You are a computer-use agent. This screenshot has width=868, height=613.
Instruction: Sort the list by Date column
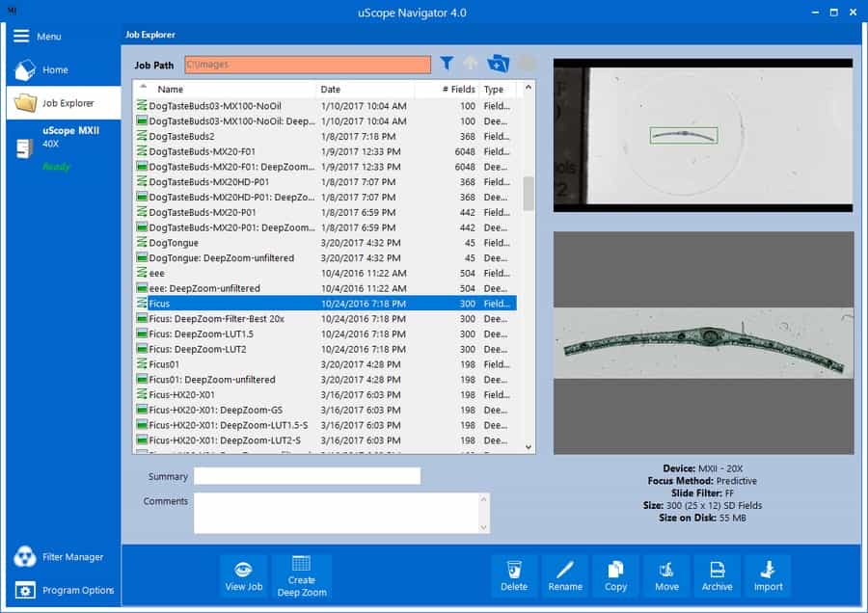[x=365, y=89]
